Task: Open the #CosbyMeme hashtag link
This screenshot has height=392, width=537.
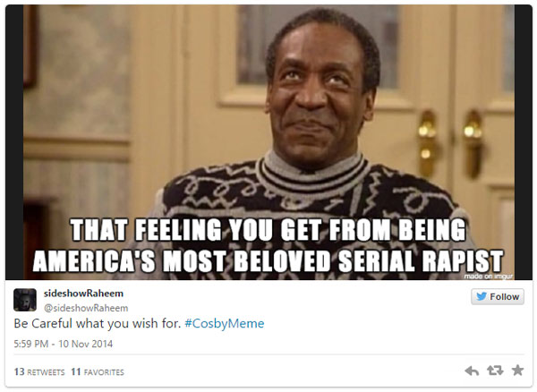Action: (x=225, y=323)
